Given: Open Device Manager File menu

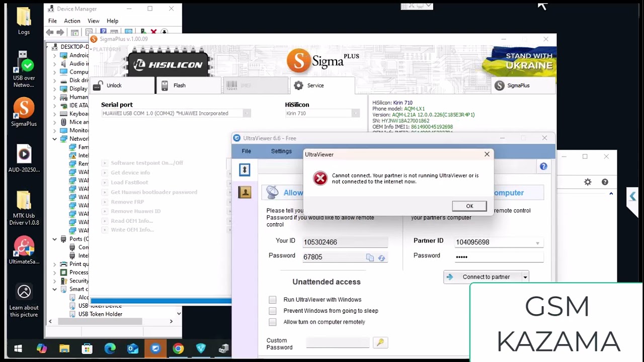Looking at the screenshot, I should tap(52, 21).
